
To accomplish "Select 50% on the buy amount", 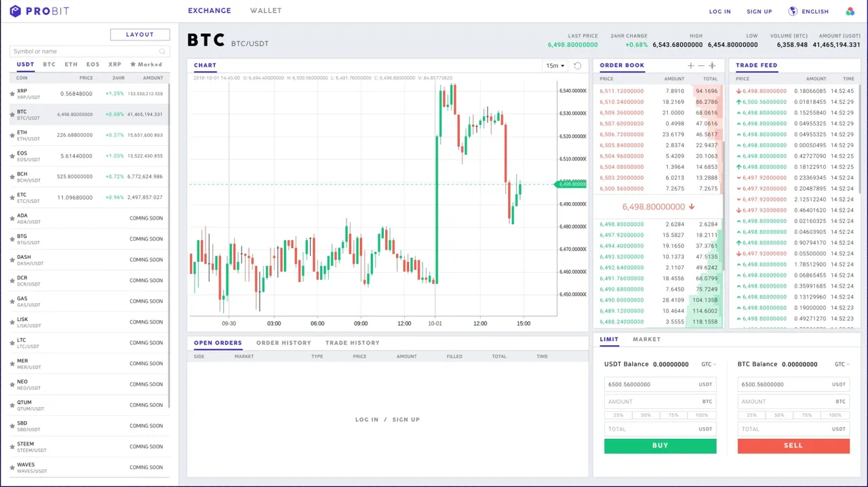I will click(x=646, y=415).
